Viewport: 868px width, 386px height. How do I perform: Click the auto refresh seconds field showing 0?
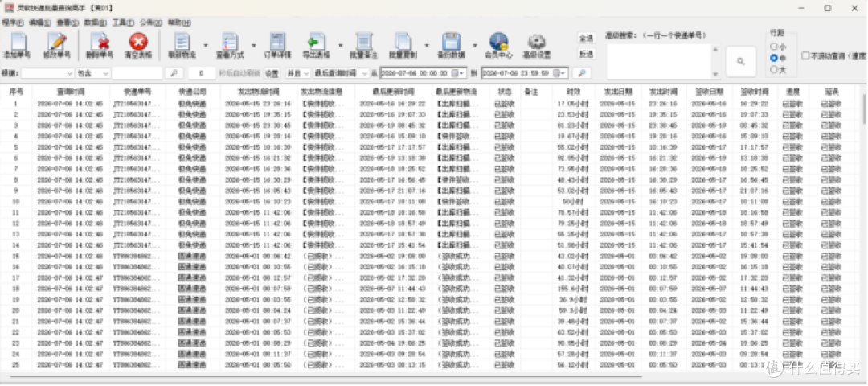pyautogui.click(x=202, y=73)
